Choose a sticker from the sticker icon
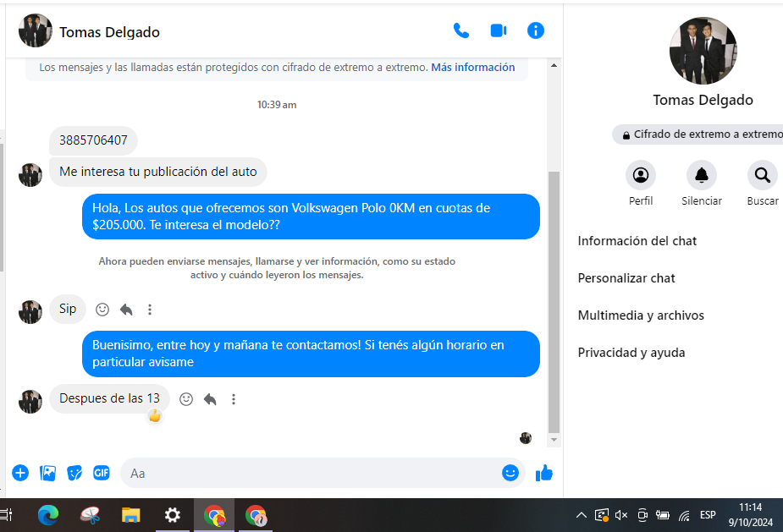Image resolution: width=783 pixels, height=532 pixels. pyautogui.click(x=74, y=473)
